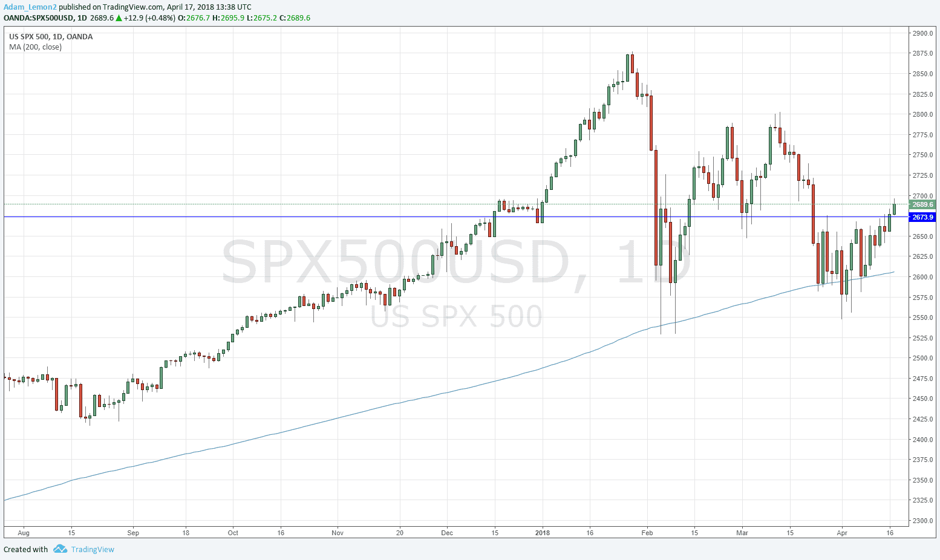Click the 2800.0 price axis label
Image resolution: width=940 pixels, height=560 pixels.
(922, 114)
